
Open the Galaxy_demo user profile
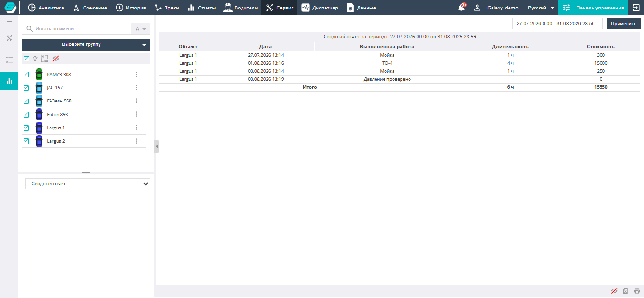pos(496,8)
